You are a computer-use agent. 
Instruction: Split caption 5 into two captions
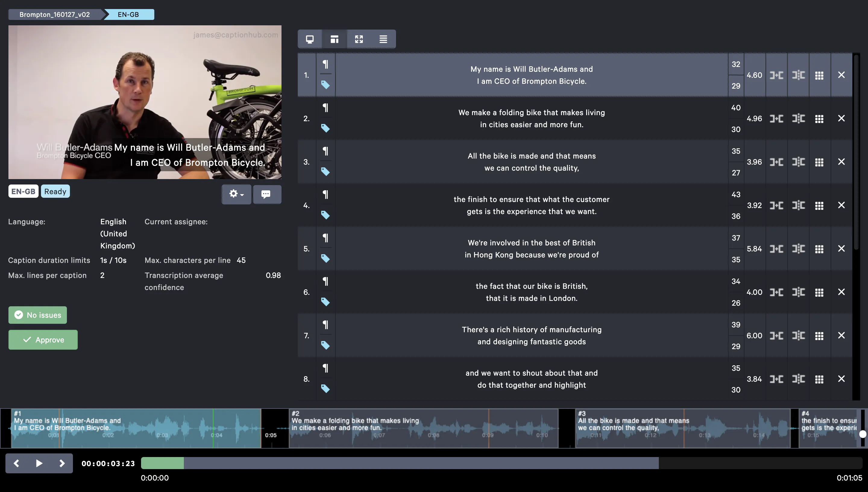click(799, 249)
